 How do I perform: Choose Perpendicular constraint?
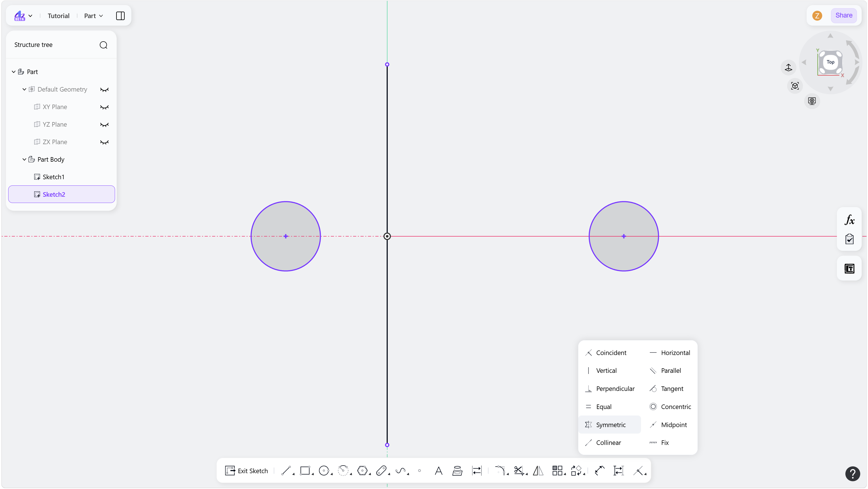click(x=610, y=389)
